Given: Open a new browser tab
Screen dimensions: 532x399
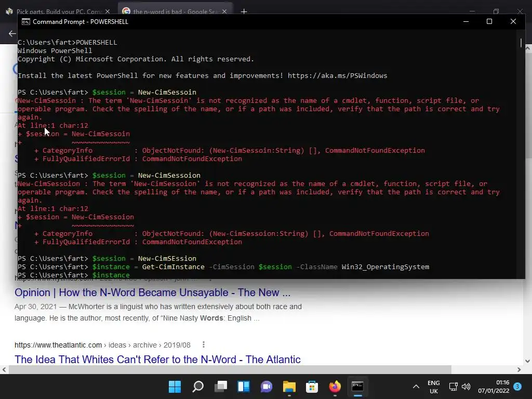Looking at the screenshot, I should tap(244, 11).
